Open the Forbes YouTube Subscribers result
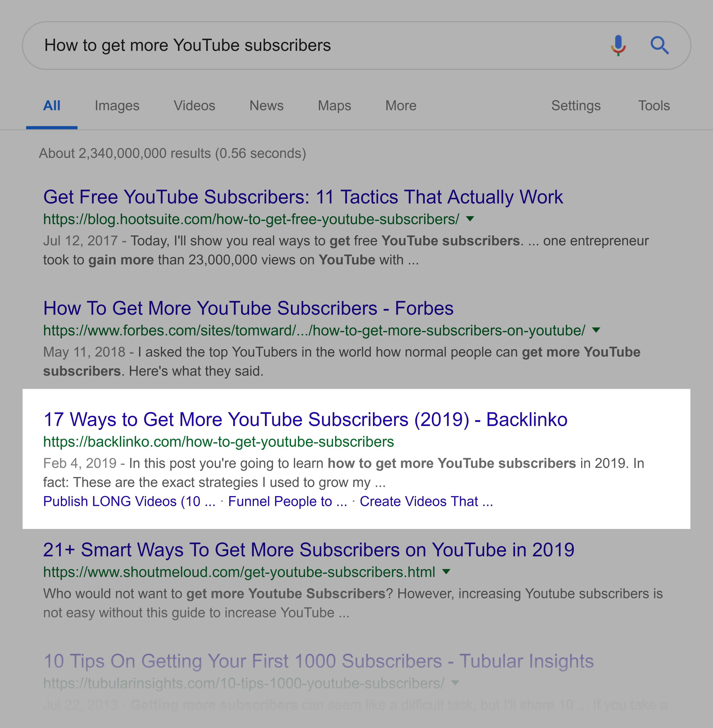713x728 pixels. 248,308
